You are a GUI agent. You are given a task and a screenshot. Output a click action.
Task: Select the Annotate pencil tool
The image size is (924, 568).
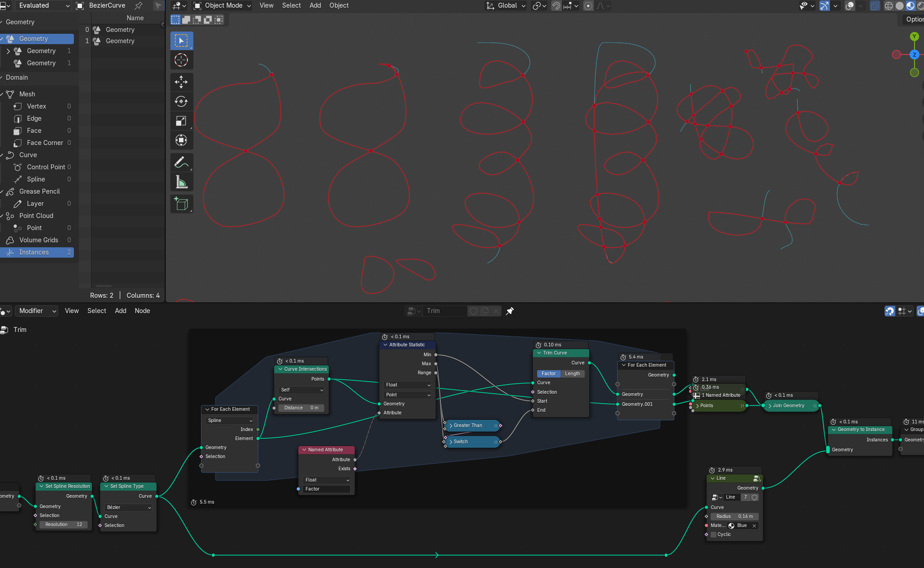(x=181, y=162)
